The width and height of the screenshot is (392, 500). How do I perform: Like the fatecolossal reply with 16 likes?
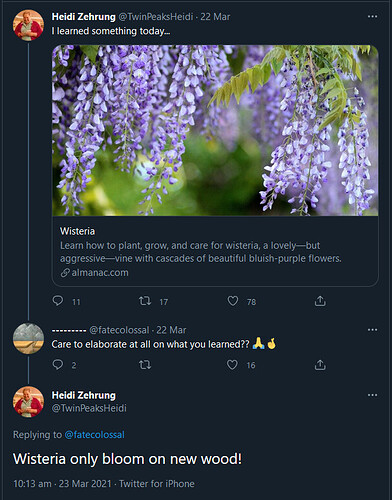(232, 365)
